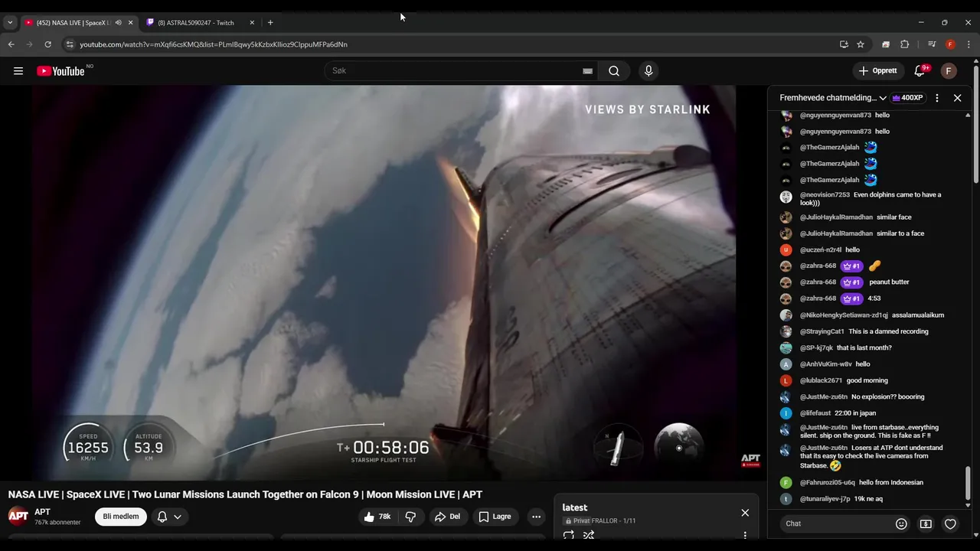Like the video with 78k likes
Screen dimensions: 980x551
(378, 517)
